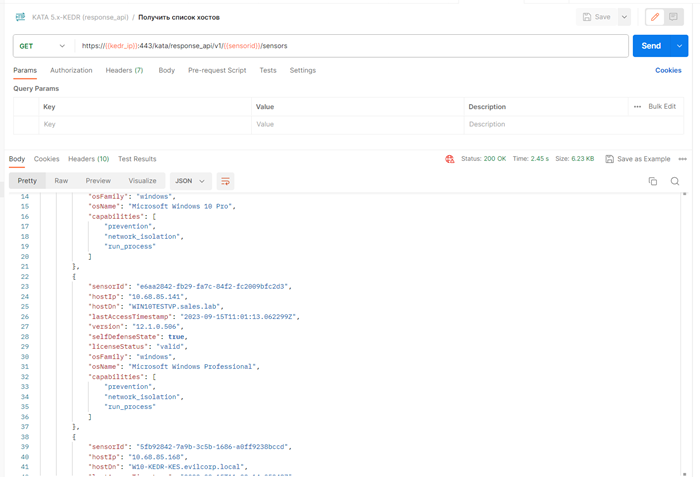Click the three-dots column options near Bulk Edit
Viewport: 700px width, 477px height.
pyautogui.click(x=637, y=106)
